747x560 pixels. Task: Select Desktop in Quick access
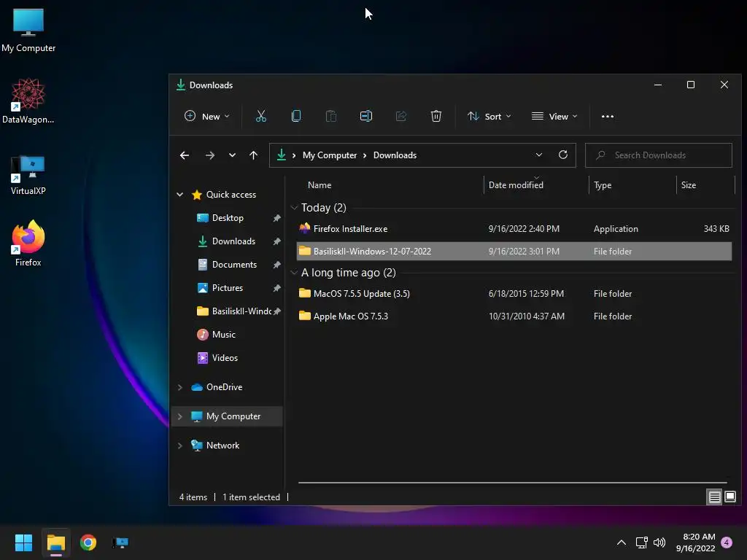click(228, 218)
